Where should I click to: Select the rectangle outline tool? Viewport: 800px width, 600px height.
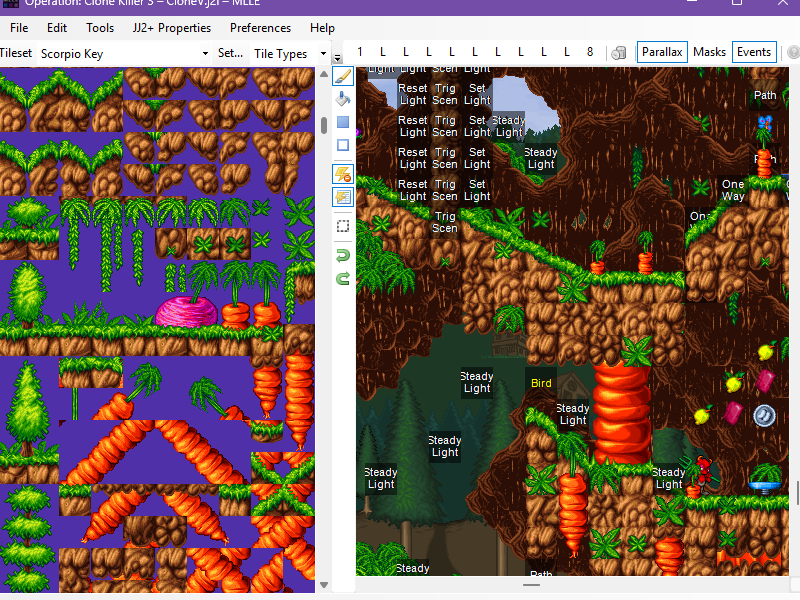click(343, 145)
